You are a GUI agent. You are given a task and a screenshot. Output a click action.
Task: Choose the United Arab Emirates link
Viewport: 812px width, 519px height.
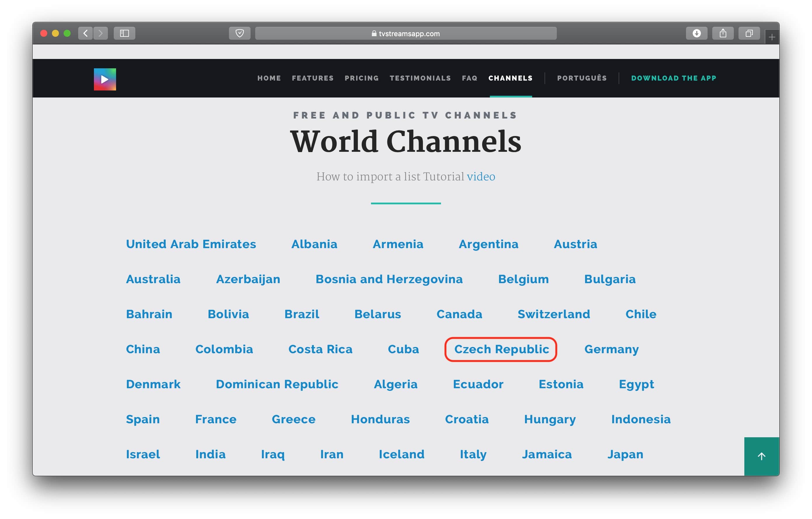click(x=191, y=244)
